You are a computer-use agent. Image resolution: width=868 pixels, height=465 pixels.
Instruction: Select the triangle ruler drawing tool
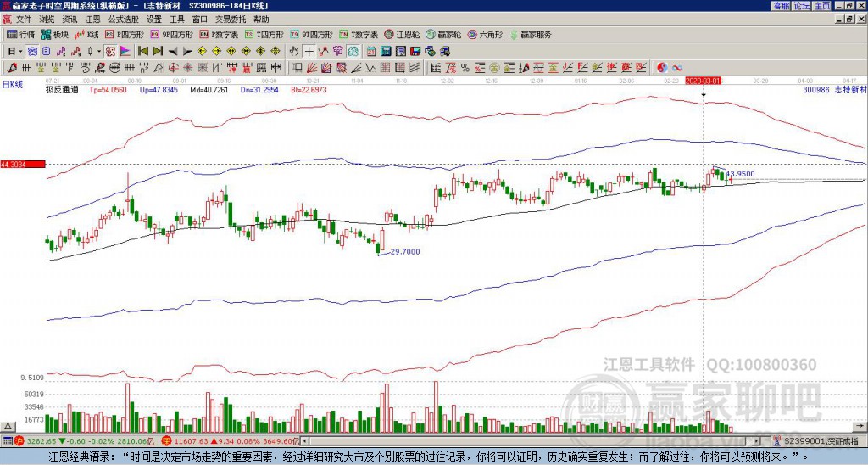point(159,68)
